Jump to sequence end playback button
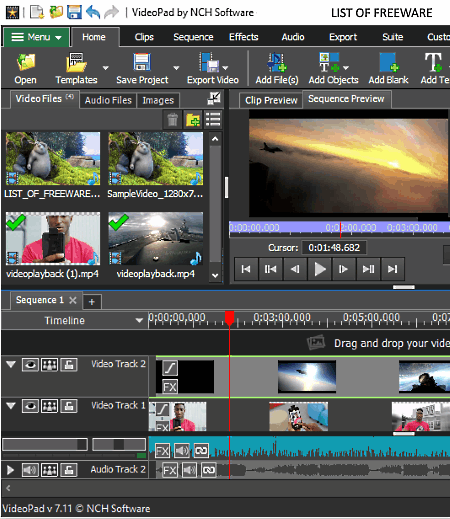The width and height of the screenshot is (450, 519). tap(393, 269)
